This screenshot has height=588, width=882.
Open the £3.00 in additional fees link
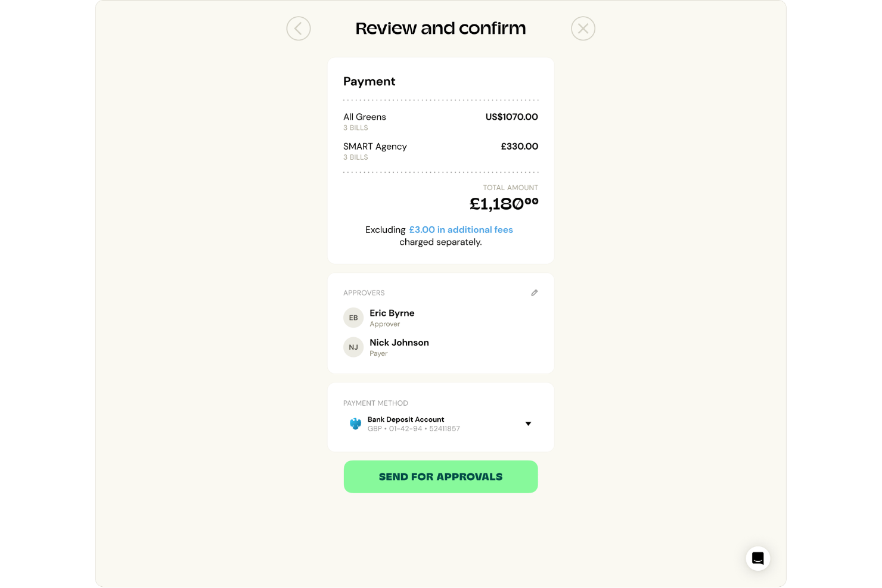[461, 229]
